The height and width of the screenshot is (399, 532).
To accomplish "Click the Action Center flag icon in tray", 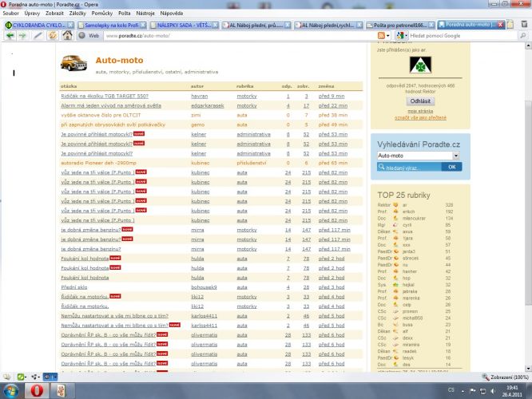I will click(472, 391).
